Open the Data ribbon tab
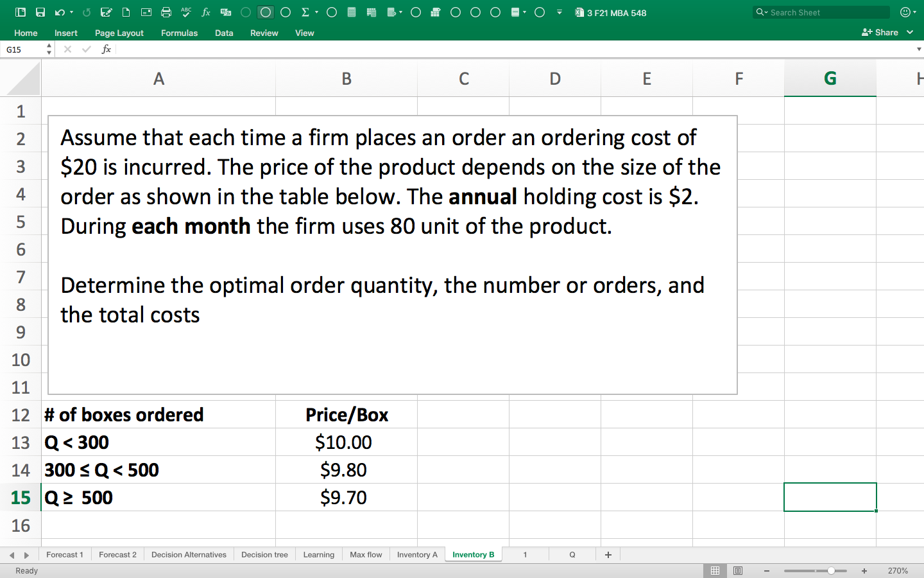 click(x=223, y=33)
